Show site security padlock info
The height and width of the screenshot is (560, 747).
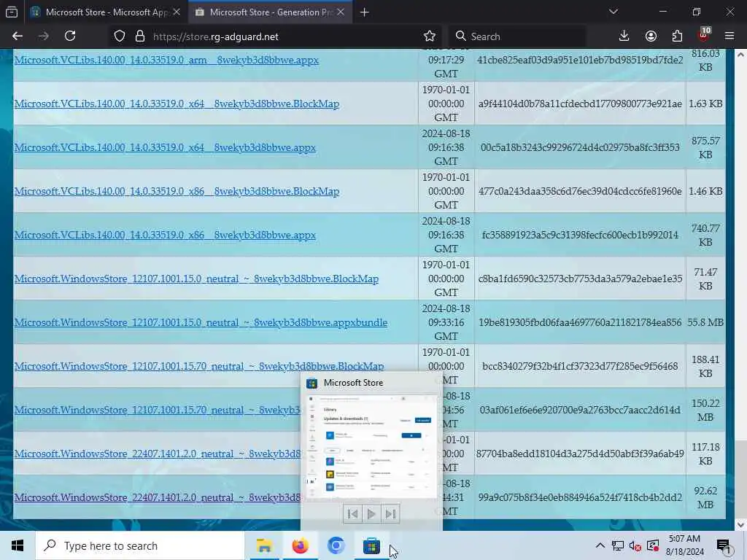139,36
